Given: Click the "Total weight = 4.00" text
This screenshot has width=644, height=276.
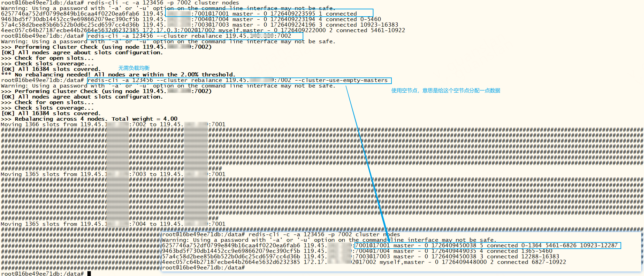Looking at the screenshot, I should click(x=144, y=119).
